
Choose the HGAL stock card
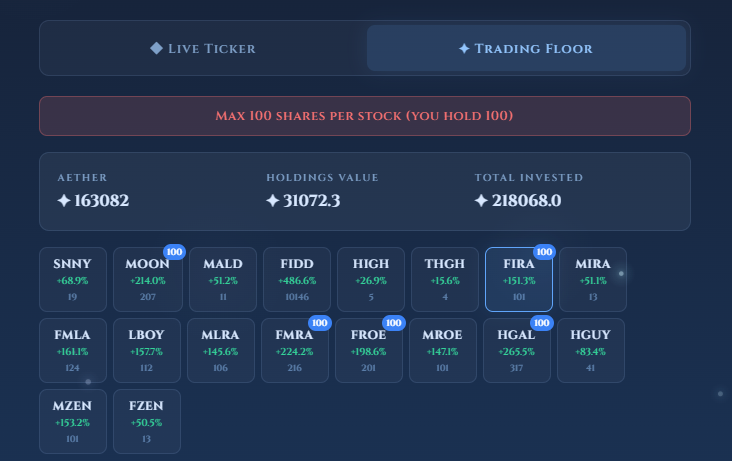(517, 350)
